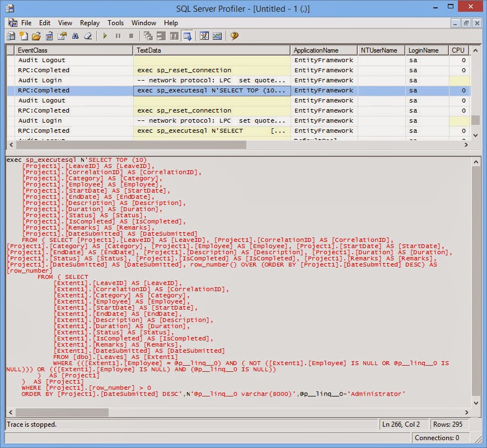Click left arrow of SQL pane horizontal scrollbar

[11, 412]
